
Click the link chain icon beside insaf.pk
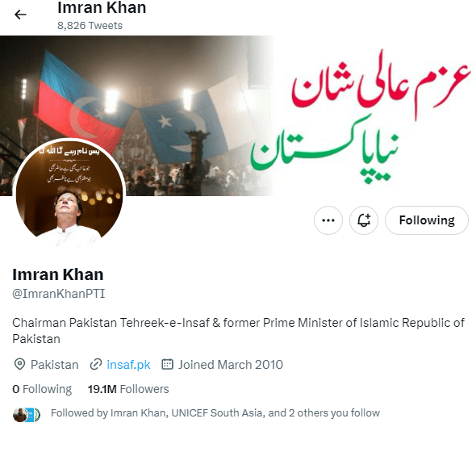[x=96, y=364]
